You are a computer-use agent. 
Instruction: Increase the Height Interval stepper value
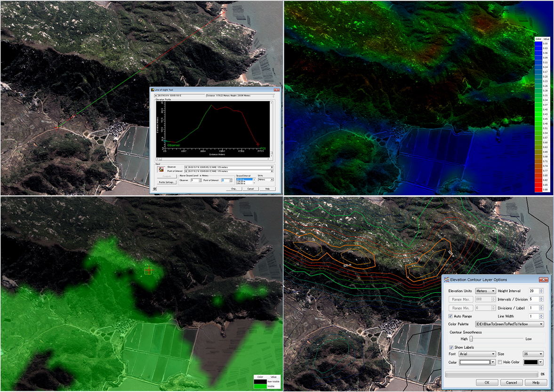pos(541,289)
